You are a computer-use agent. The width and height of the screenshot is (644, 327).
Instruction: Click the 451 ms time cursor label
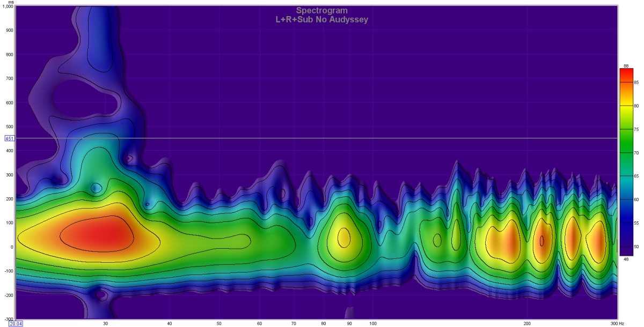coord(9,138)
